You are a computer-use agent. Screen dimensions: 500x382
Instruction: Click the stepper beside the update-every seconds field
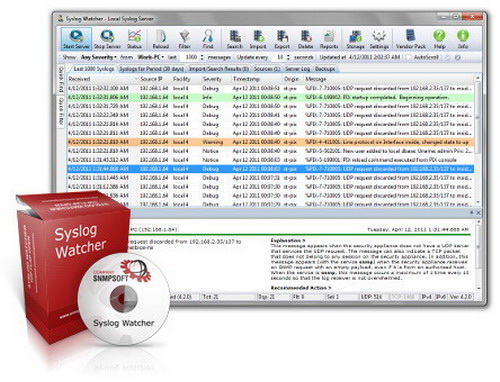288,57
